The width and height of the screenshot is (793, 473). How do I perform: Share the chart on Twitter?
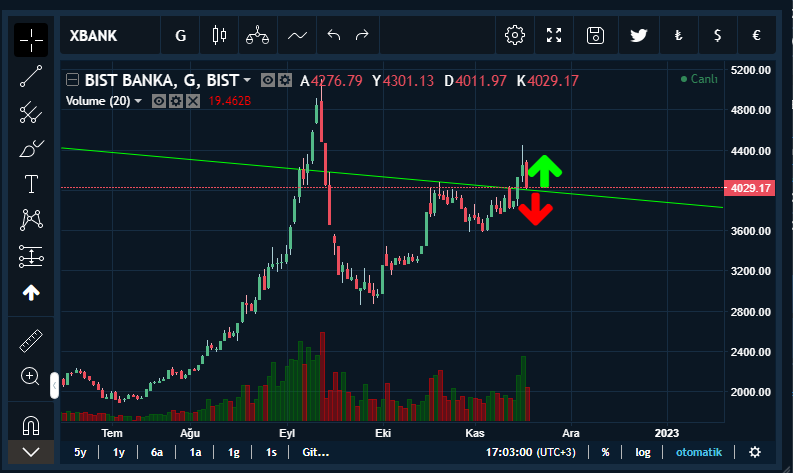click(639, 35)
